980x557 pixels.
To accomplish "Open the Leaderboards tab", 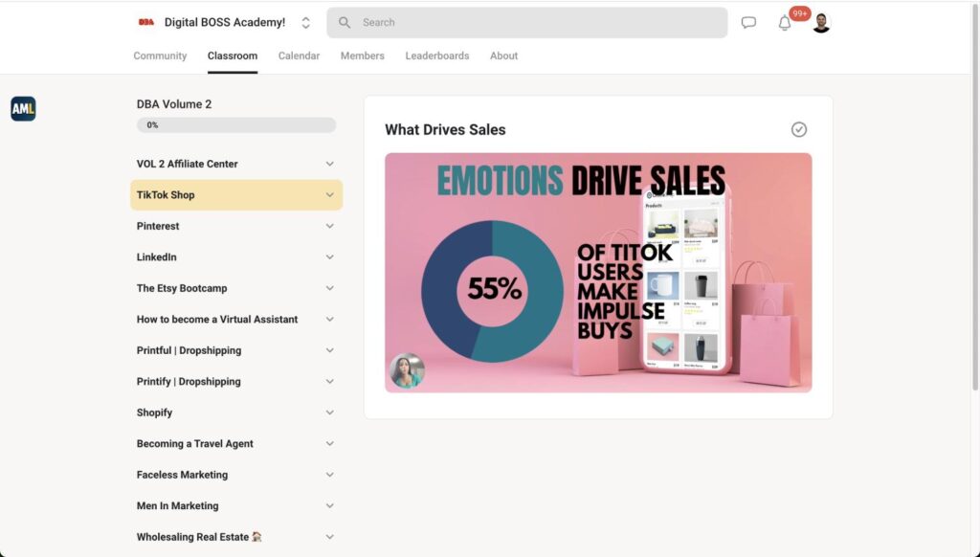I will pyautogui.click(x=436, y=56).
